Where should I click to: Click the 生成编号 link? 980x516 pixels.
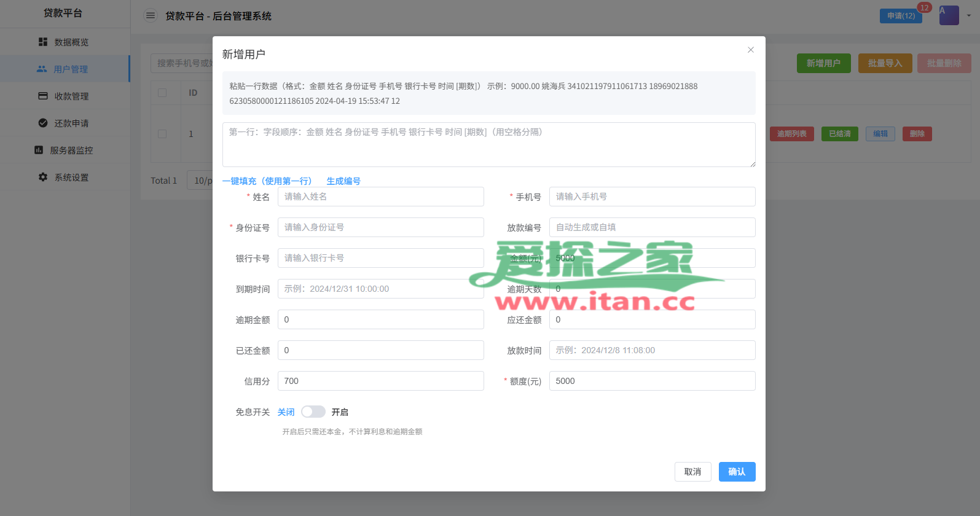pos(343,181)
